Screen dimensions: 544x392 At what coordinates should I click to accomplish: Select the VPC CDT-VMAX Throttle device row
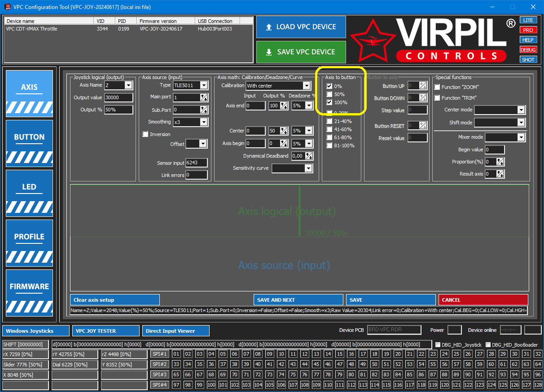tap(49, 29)
